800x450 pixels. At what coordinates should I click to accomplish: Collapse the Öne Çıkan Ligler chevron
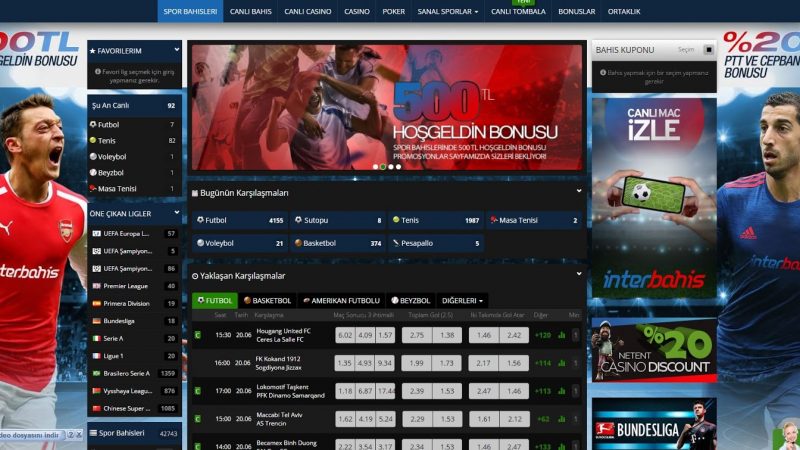click(177, 213)
